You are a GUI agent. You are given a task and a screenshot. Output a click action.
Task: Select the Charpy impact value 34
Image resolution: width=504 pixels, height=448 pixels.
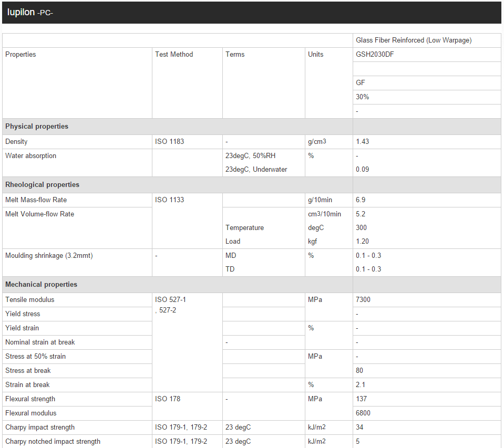(x=359, y=428)
